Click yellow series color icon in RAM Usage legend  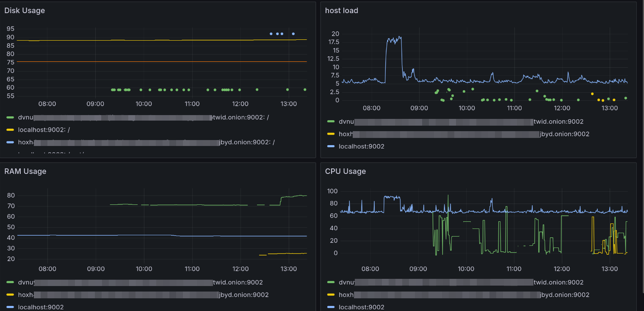tap(11, 295)
